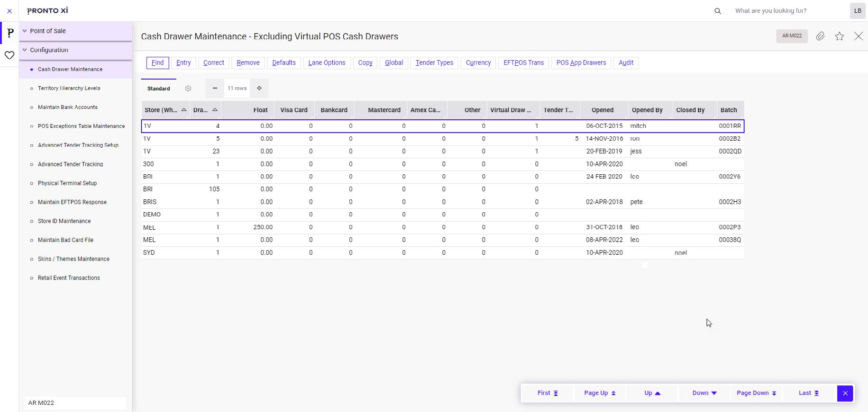Click the expand rows icon beside 11 rows

[x=259, y=88]
